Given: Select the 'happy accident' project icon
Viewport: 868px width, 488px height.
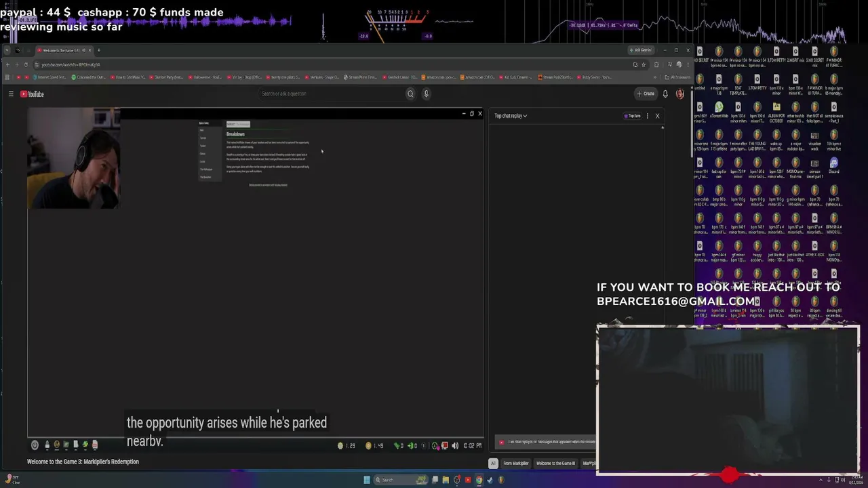Looking at the screenshot, I should 757,250.
